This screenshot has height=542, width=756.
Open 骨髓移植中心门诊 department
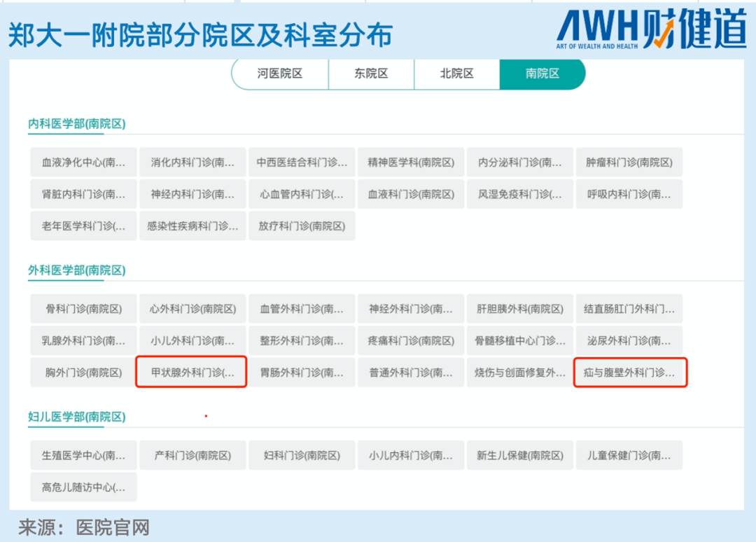[519, 341]
